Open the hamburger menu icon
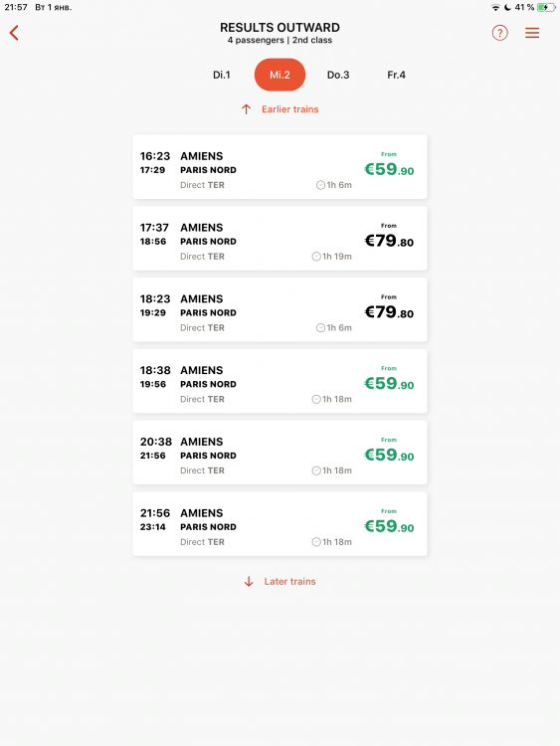Screen dimensions: 560x746 point(532,33)
